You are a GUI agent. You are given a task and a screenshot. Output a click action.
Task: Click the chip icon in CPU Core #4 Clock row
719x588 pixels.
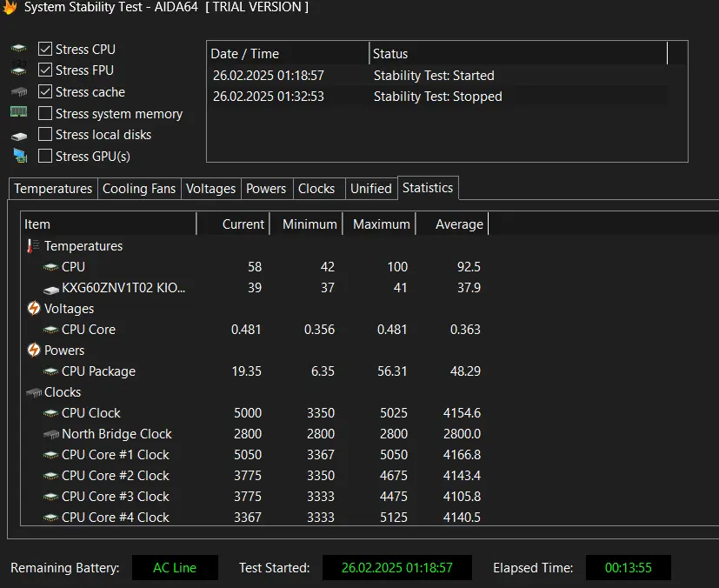pyautogui.click(x=50, y=518)
